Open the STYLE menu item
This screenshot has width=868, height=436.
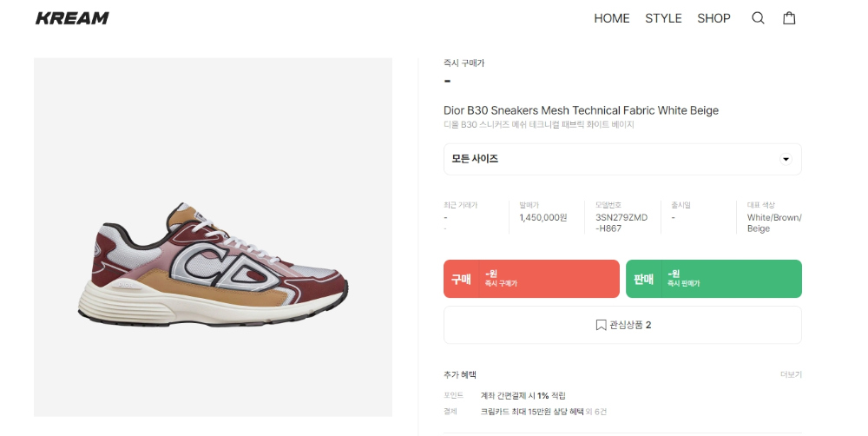pos(663,18)
